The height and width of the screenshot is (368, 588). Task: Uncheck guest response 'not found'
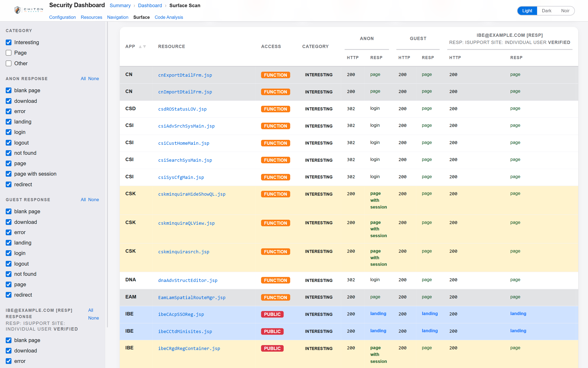coord(9,274)
